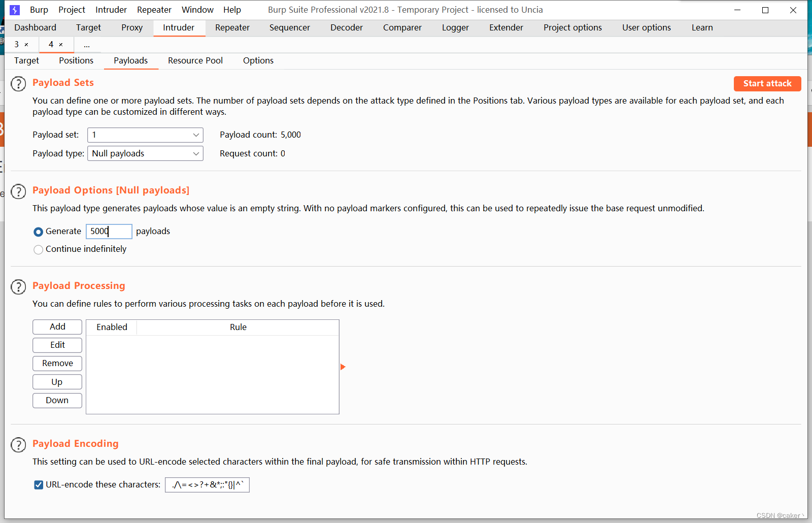Image resolution: width=812 pixels, height=523 pixels.
Task: Click the Start attack button
Action: click(x=767, y=83)
